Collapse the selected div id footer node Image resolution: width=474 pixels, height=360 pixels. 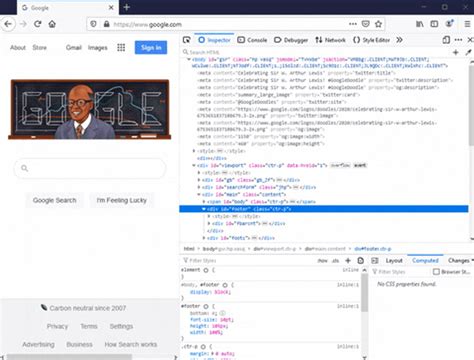[204, 209]
